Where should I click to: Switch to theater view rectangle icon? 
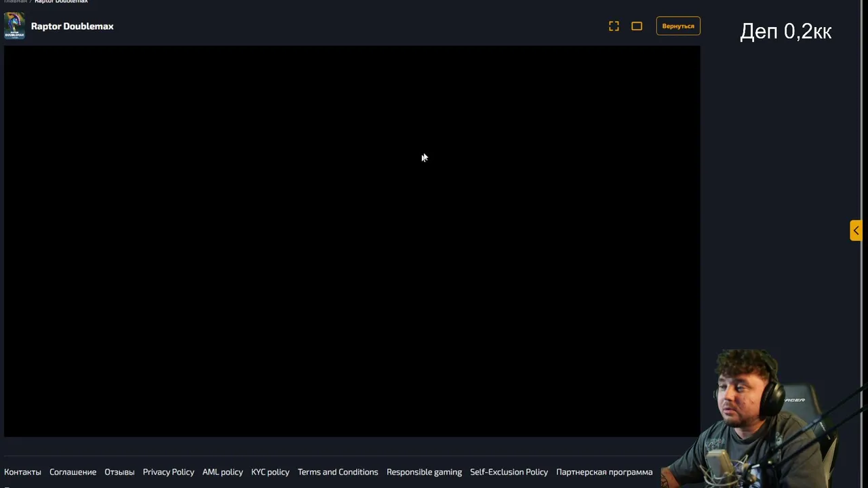point(637,26)
